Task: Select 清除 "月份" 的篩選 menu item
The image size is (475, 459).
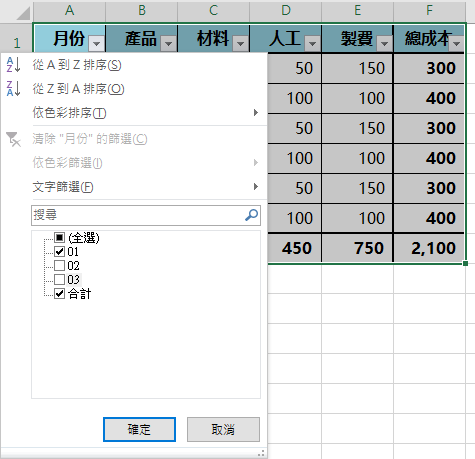Action: pyautogui.click(x=133, y=139)
